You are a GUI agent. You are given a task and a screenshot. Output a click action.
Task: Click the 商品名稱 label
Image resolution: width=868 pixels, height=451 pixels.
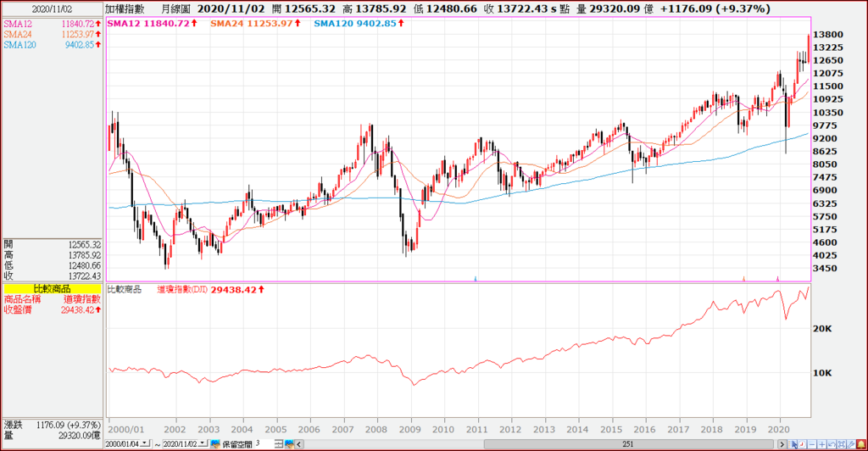point(22,298)
